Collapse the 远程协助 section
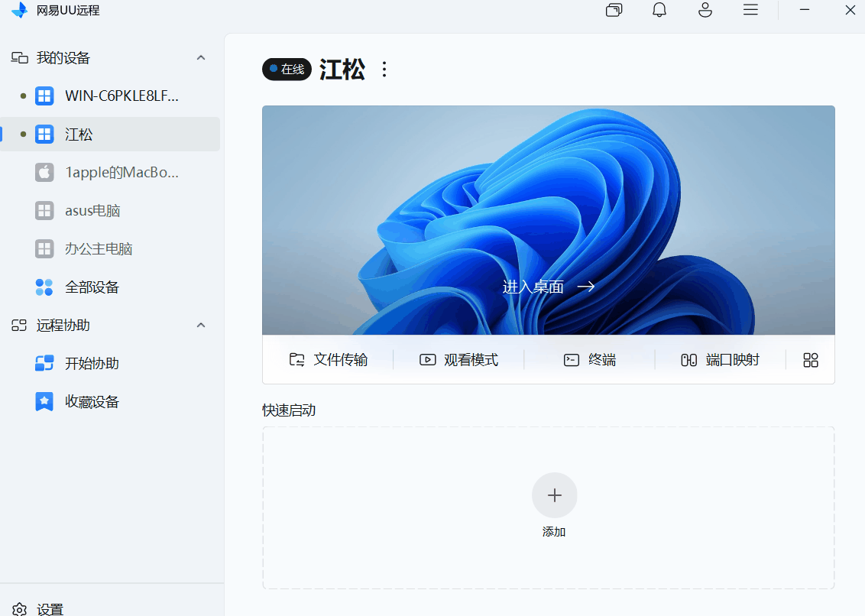Image resolution: width=865 pixels, height=616 pixels. pos(201,325)
